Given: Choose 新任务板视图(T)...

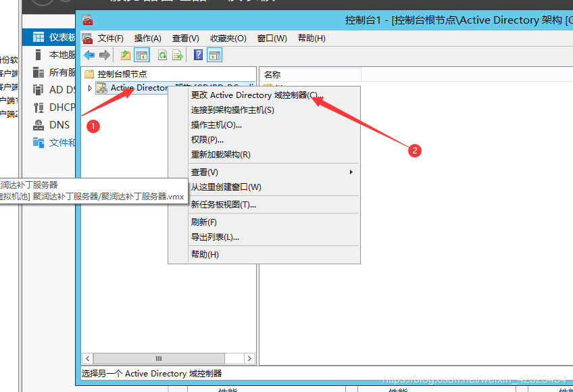Looking at the screenshot, I should click(x=264, y=204).
